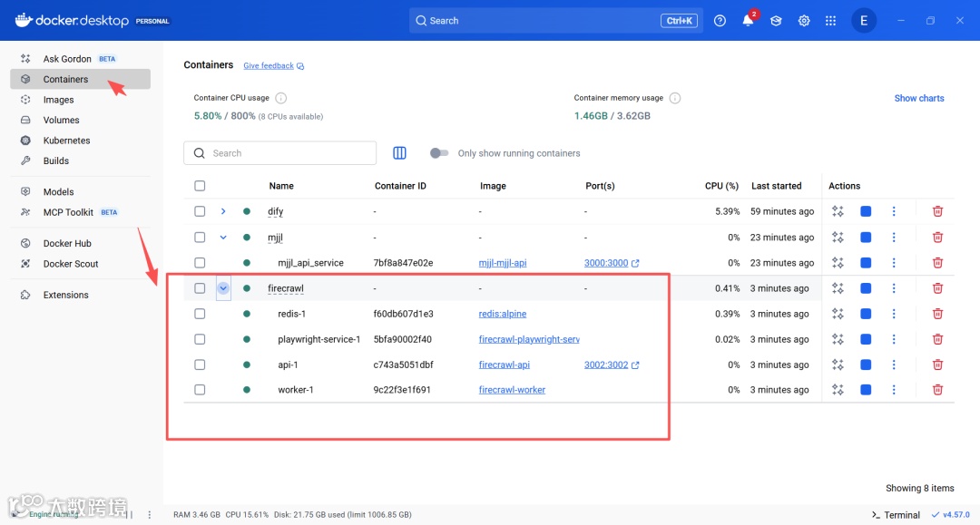Stop the api-1 container

(866, 365)
